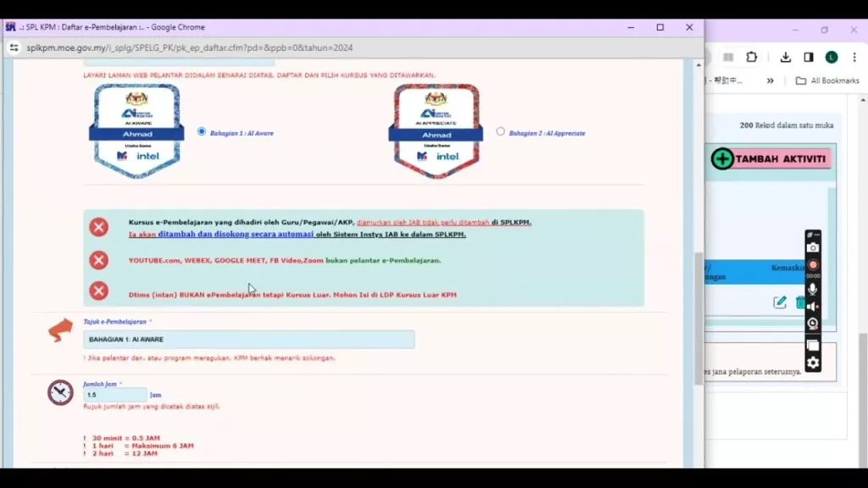Open Chrome downloads icon
Screen dimensions: 868x488
coord(786,57)
